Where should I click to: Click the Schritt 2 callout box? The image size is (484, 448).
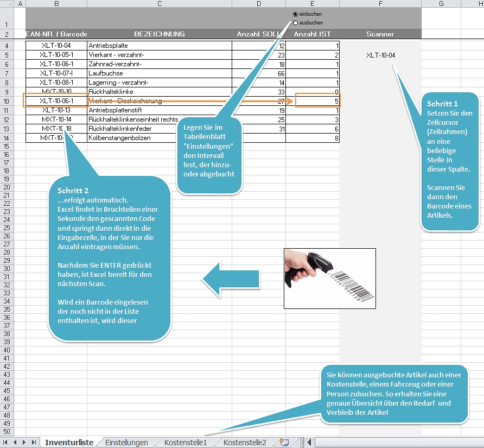tap(110, 258)
